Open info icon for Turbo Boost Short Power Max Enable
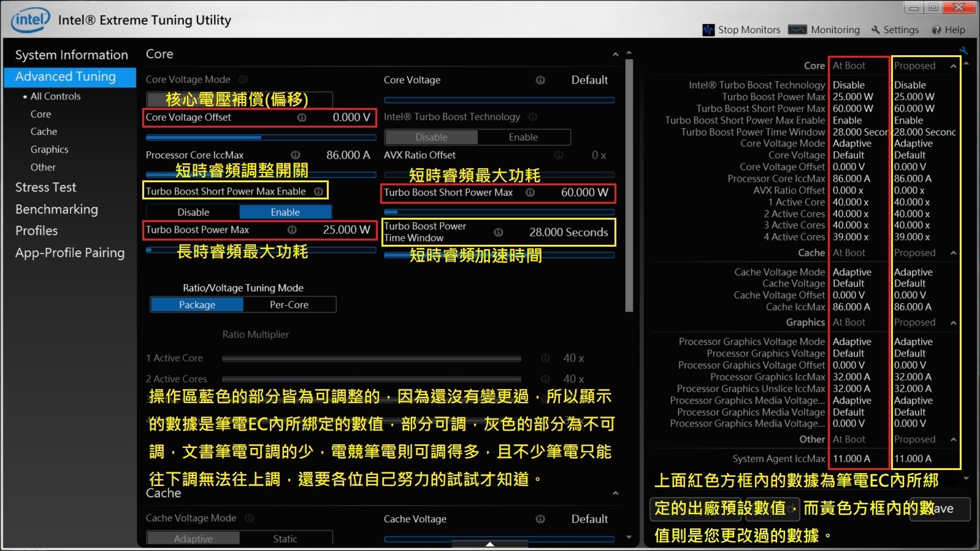 click(319, 191)
